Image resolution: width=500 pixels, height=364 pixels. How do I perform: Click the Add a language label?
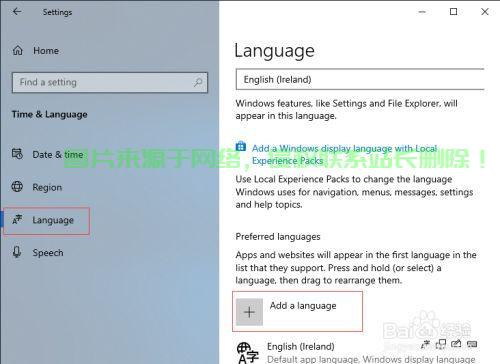[303, 306]
